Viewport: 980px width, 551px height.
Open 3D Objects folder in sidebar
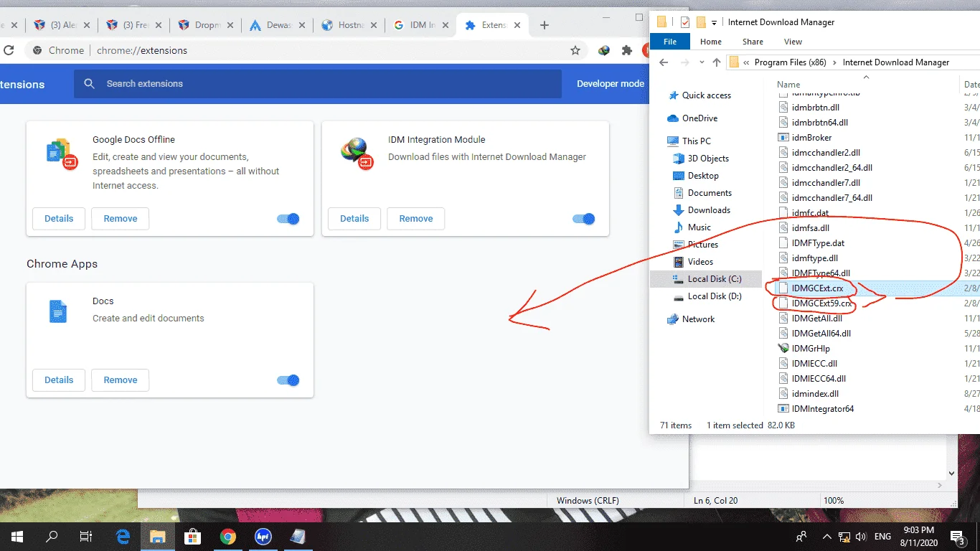(708, 159)
